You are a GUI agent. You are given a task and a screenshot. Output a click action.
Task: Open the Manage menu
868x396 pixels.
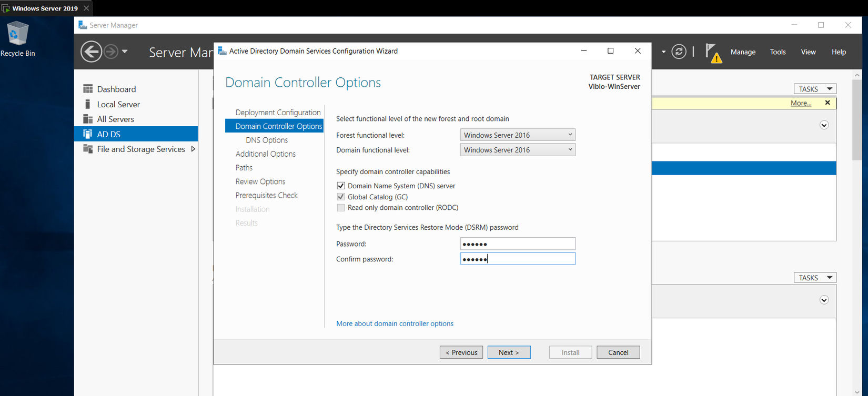pos(743,52)
